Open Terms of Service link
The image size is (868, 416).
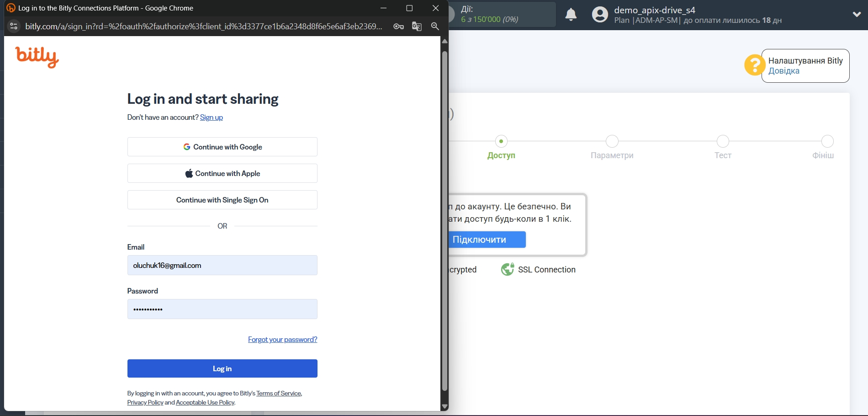point(279,393)
